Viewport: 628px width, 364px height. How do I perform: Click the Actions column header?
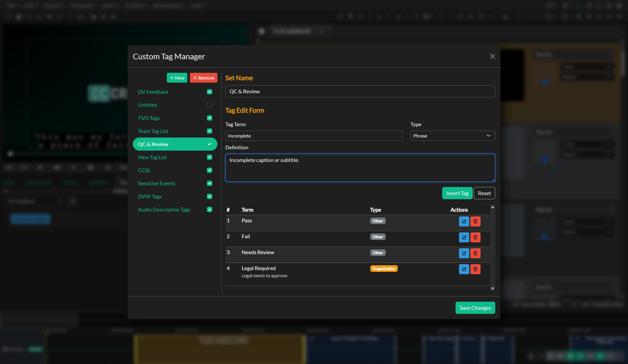coord(459,210)
